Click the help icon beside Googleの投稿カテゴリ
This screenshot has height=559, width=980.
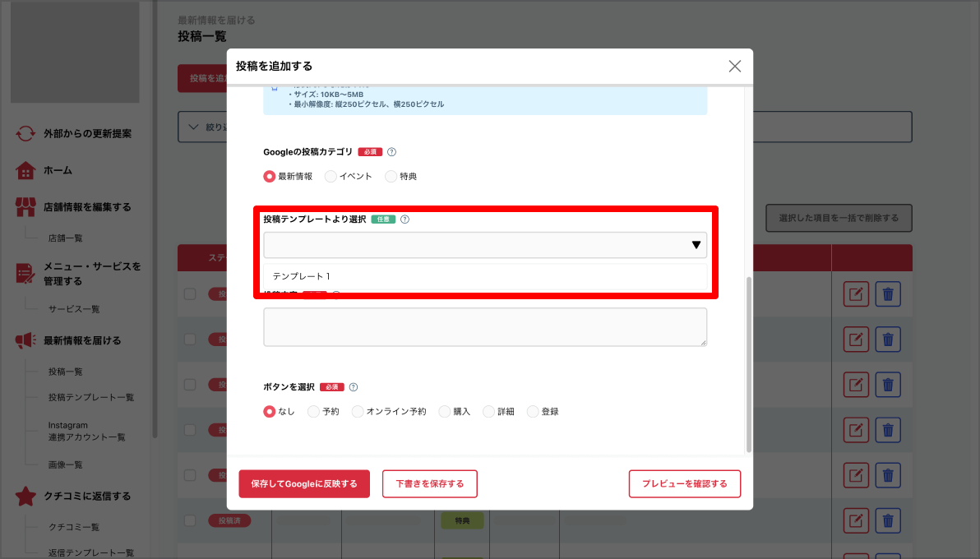coord(391,152)
